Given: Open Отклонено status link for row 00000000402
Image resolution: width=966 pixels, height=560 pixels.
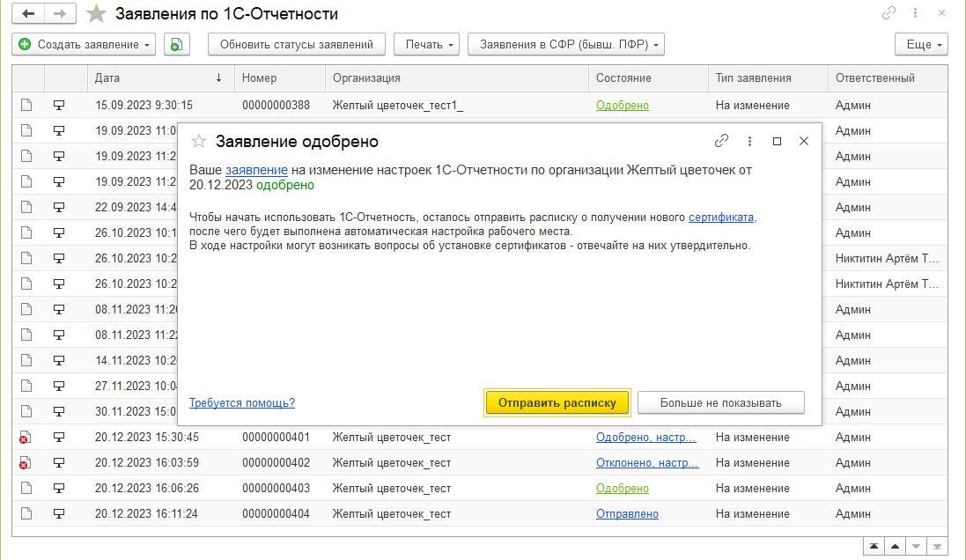Looking at the screenshot, I should click(647, 462).
